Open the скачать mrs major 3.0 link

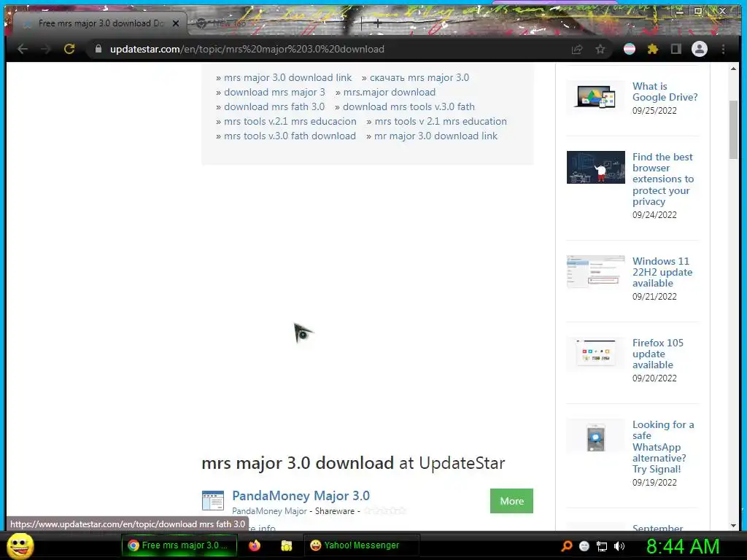pos(419,77)
